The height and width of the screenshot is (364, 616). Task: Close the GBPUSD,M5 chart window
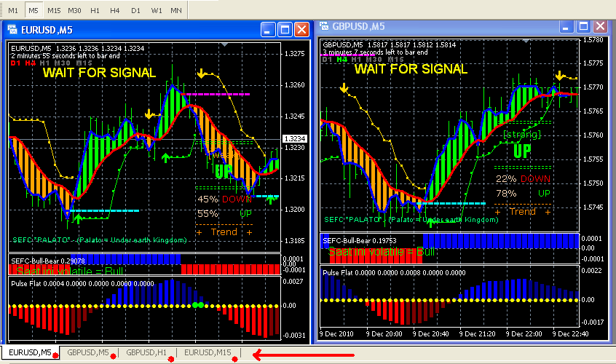(600, 27)
